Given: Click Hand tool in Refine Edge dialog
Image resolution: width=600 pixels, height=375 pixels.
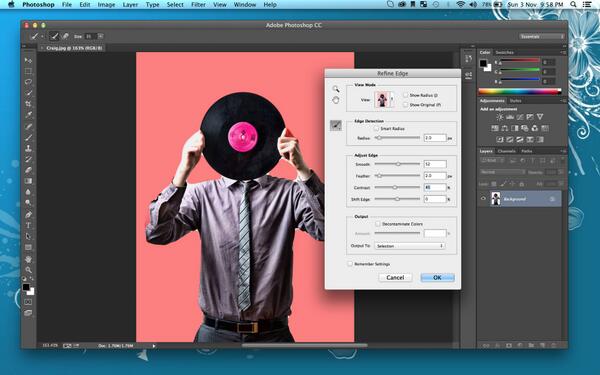Looking at the screenshot, I should click(336, 100).
